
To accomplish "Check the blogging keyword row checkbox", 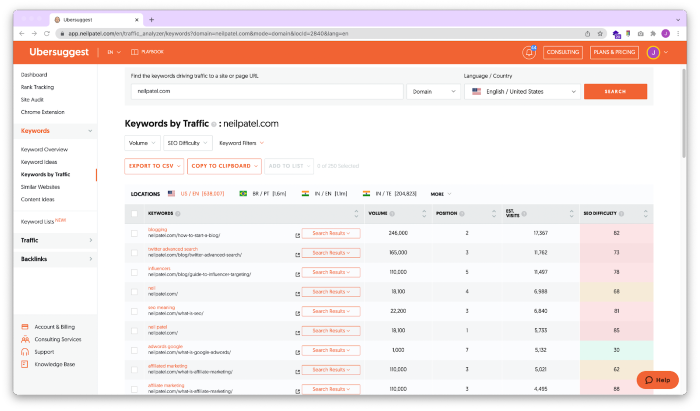I will tap(134, 233).
